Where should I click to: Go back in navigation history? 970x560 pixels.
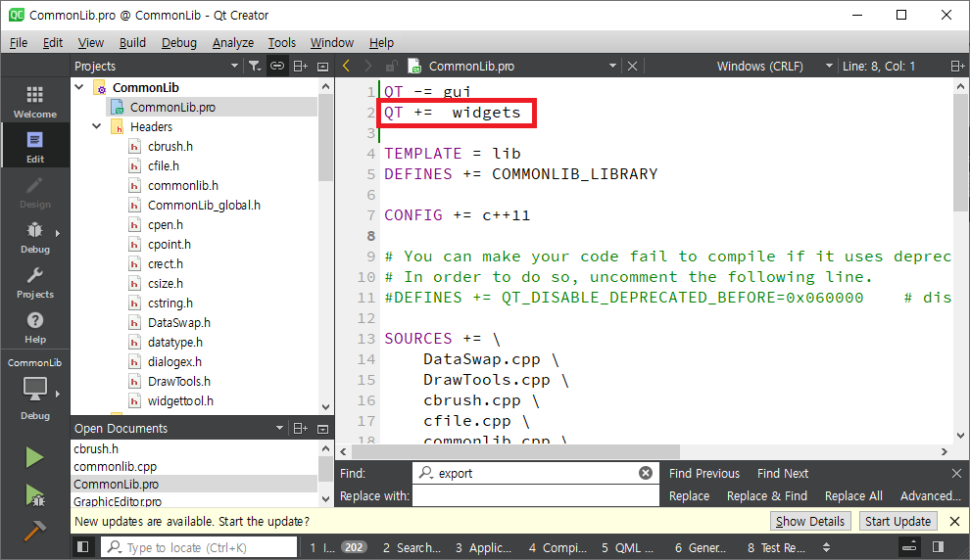tap(347, 67)
